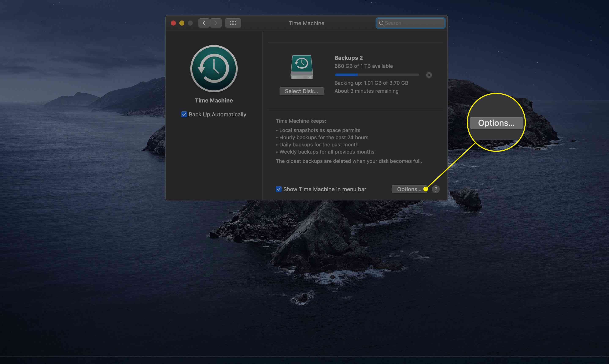Click "Backing up: 1.01 GB of 3.70 GB" status
Image resolution: width=609 pixels, height=364 pixels.
[371, 83]
